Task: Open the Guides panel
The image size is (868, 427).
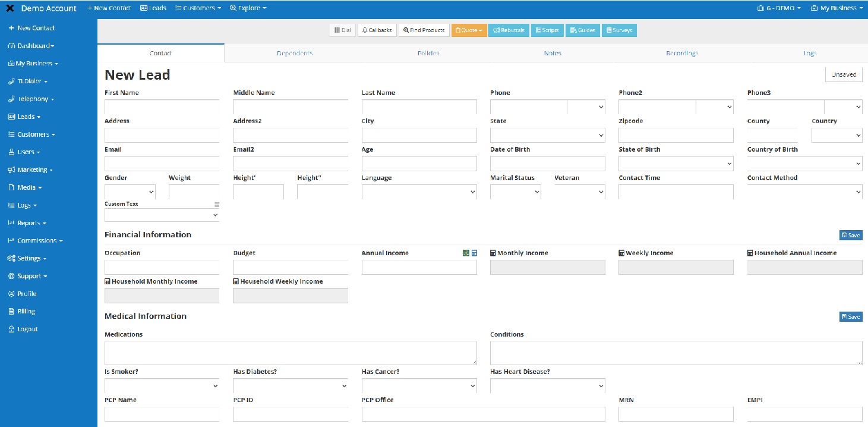Action: coord(583,30)
